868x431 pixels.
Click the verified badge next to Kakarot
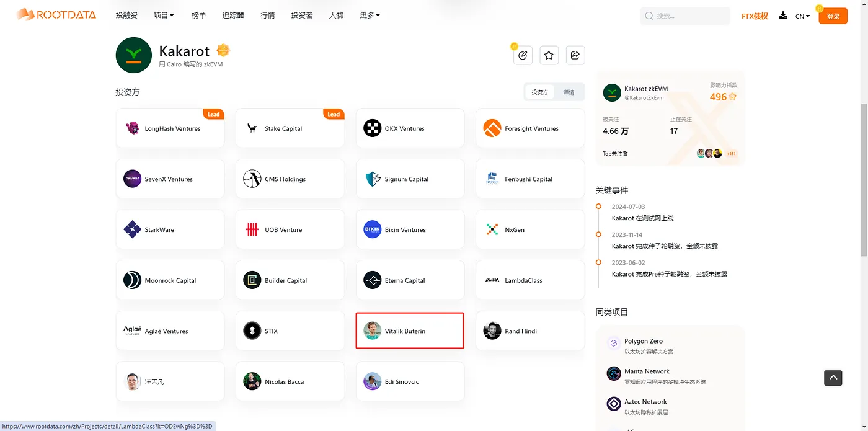223,50
